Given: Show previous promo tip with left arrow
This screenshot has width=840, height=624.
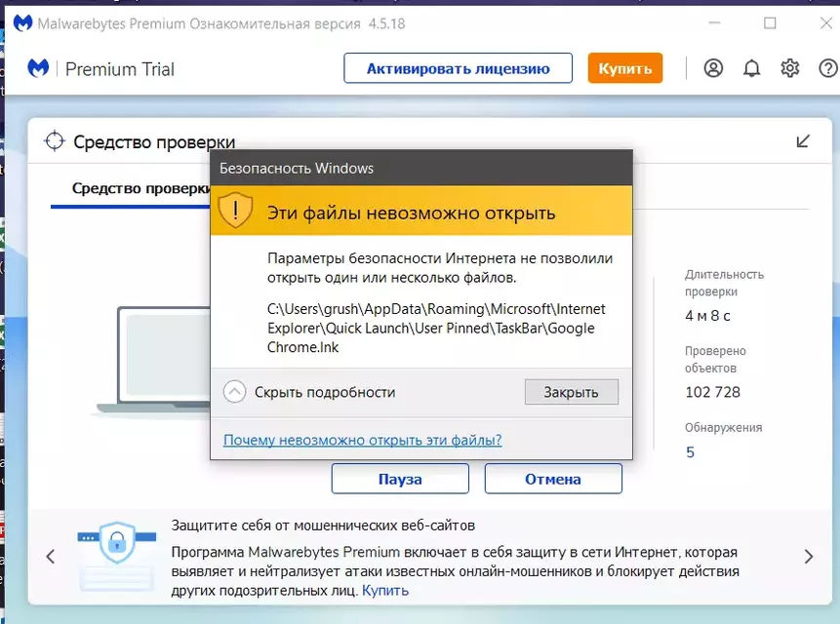Looking at the screenshot, I should click(51, 557).
